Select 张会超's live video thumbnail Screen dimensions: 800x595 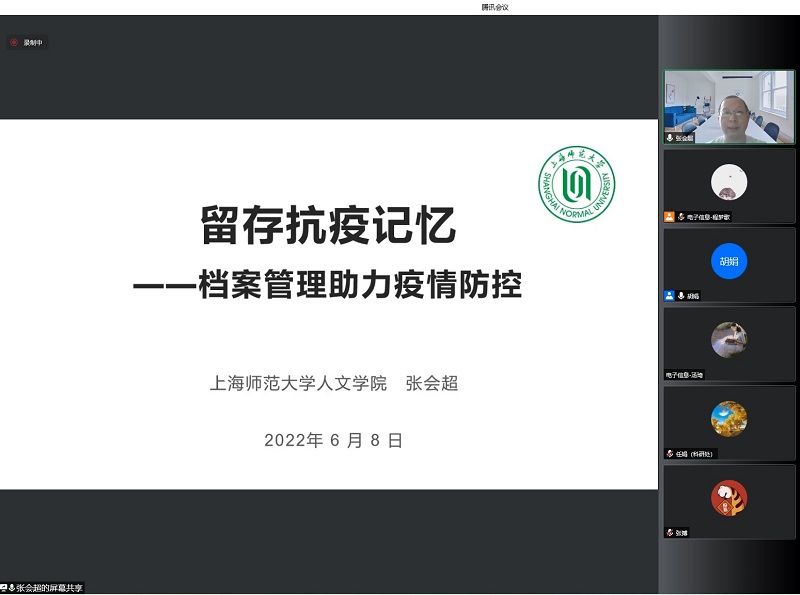[x=729, y=106]
